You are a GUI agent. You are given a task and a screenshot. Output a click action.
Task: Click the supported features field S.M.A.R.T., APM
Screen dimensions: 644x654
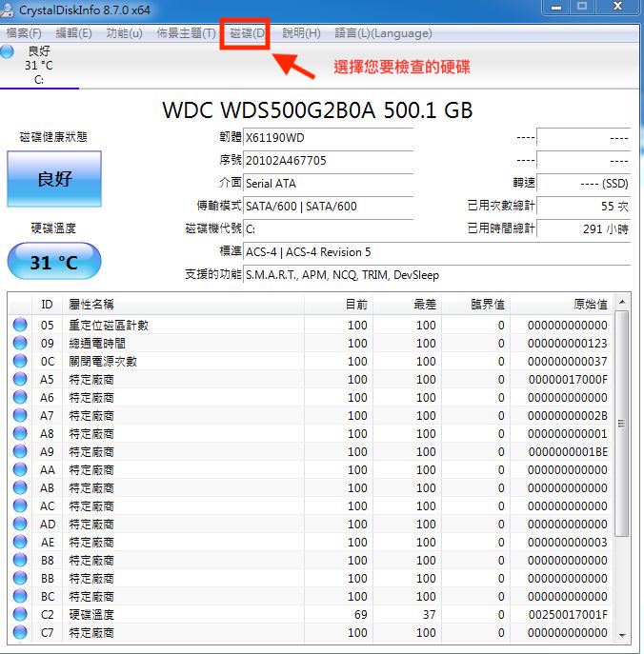point(436,275)
